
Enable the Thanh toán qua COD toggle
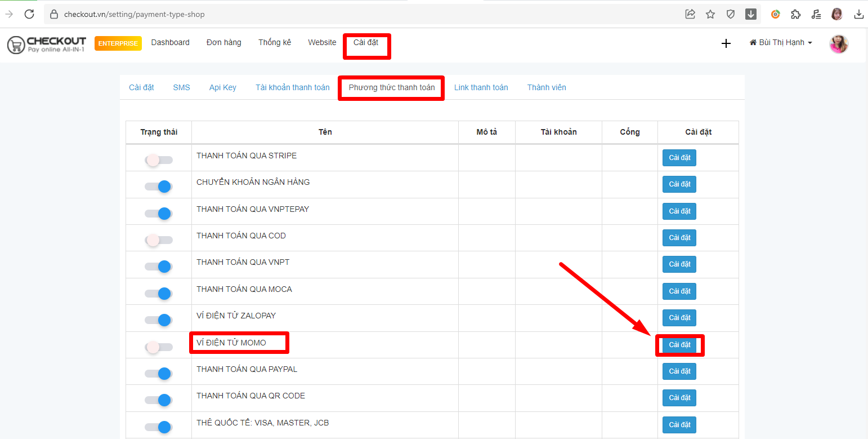point(159,240)
